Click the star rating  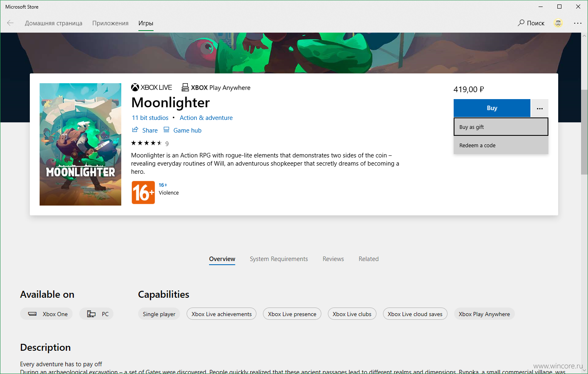pyautogui.click(x=147, y=143)
